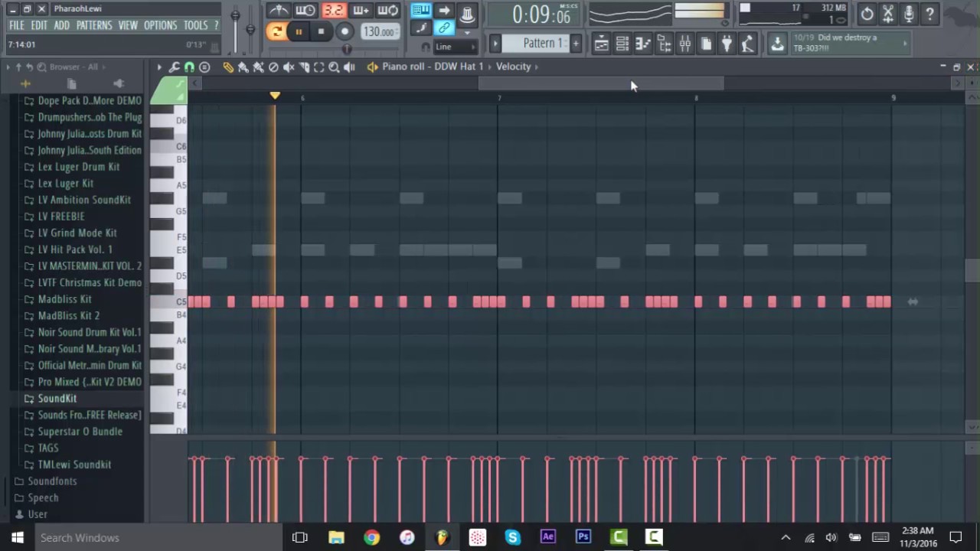
Task: Toggle the link multilink controllers button
Action: coord(444,28)
